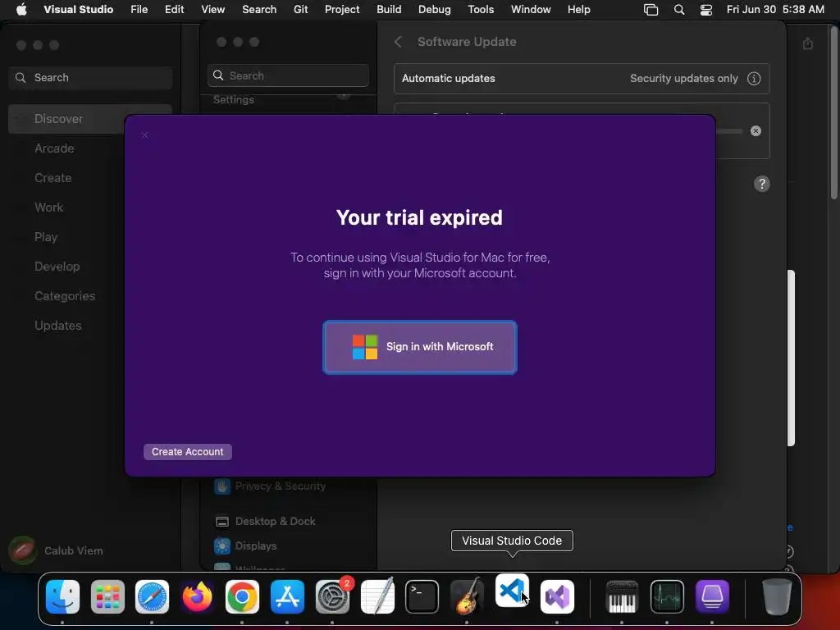Click Sign in with Microsoft button
This screenshot has width=840, height=630.
pyautogui.click(x=419, y=347)
